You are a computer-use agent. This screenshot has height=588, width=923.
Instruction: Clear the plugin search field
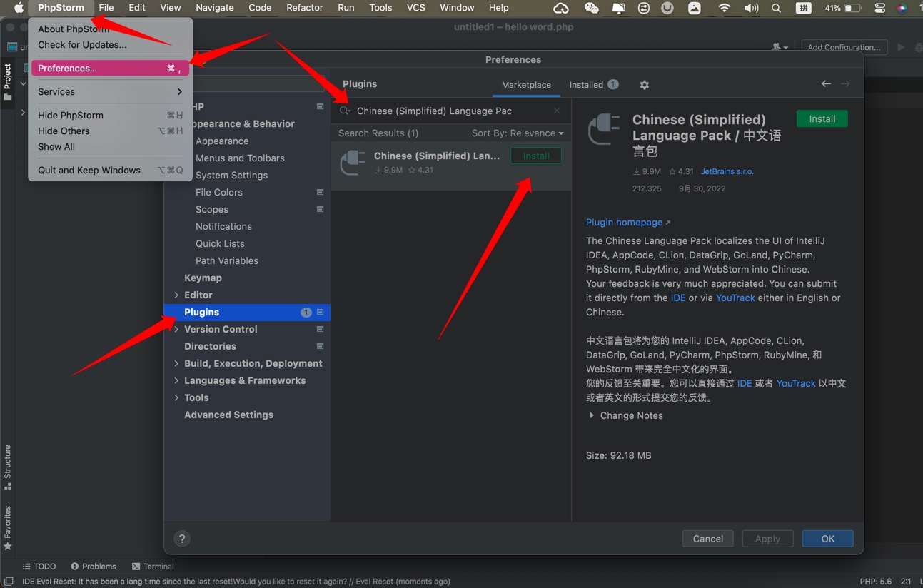click(557, 111)
